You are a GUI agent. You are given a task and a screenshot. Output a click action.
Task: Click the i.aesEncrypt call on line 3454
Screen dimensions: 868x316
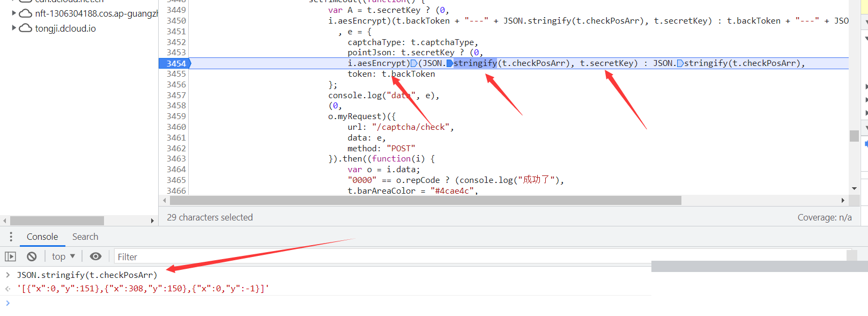pyautogui.click(x=379, y=63)
